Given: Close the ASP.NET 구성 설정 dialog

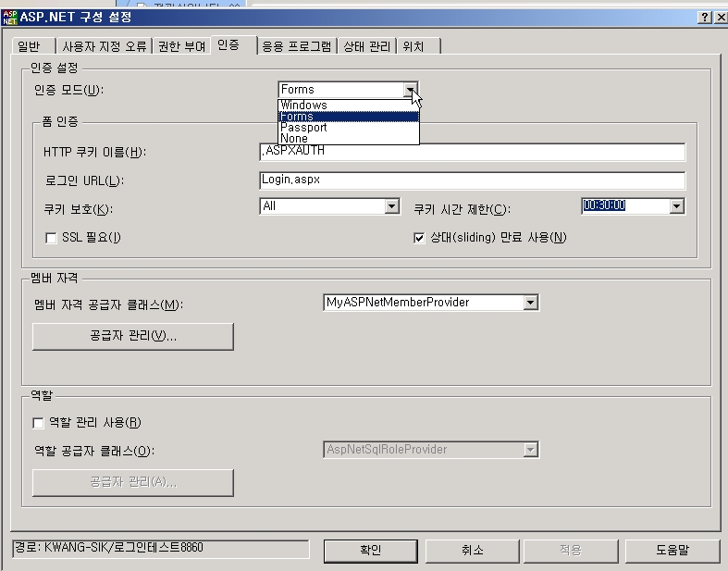Looking at the screenshot, I should click(x=721, y=18).
